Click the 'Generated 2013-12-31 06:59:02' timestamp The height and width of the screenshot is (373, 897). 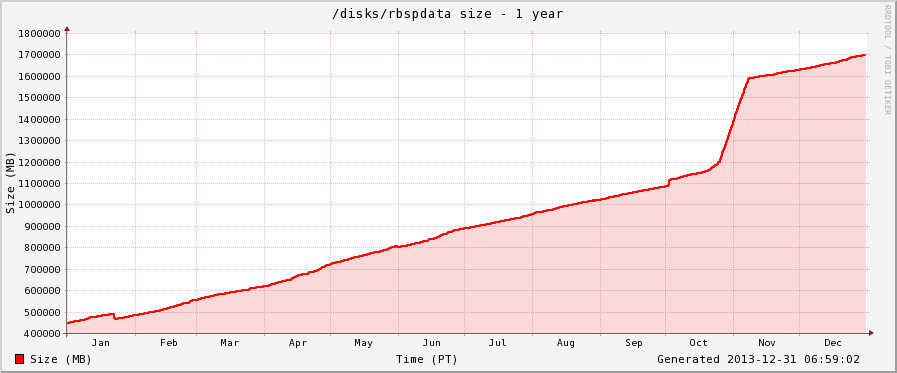(758, 359)
